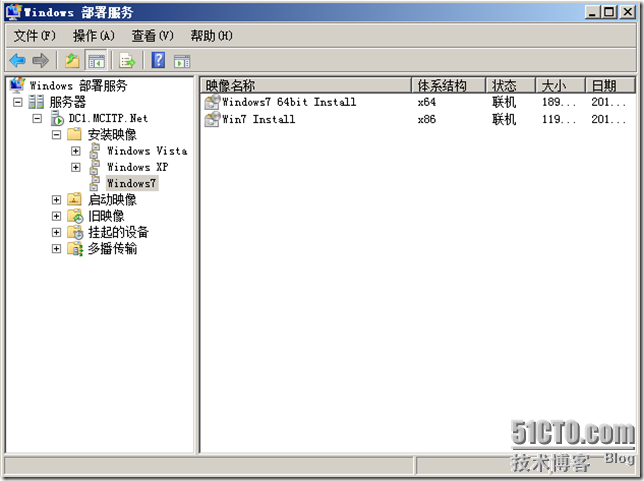This screenshot has height=481, width=644.
Task: Open Help with the question mark icon
Action: (x=159, y=60)
